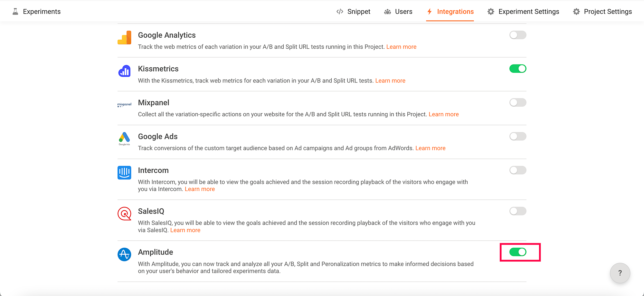Image resolution: width=644 pixels, height=296 pixels.
Task: Open Learn more link for Mixpanel
Action: coord(443,114)
